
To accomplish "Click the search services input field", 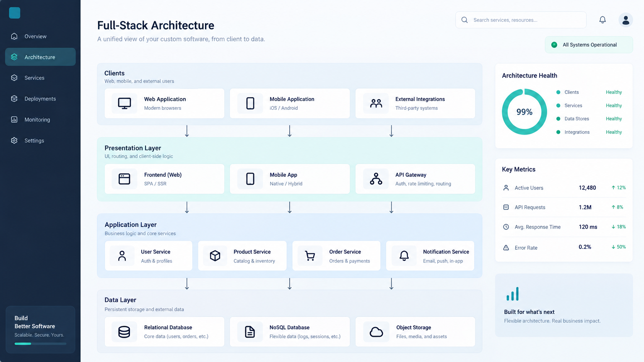I will 521,20.
